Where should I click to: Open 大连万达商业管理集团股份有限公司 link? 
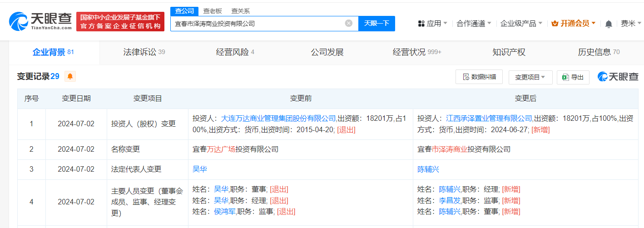tap(278, 118)
